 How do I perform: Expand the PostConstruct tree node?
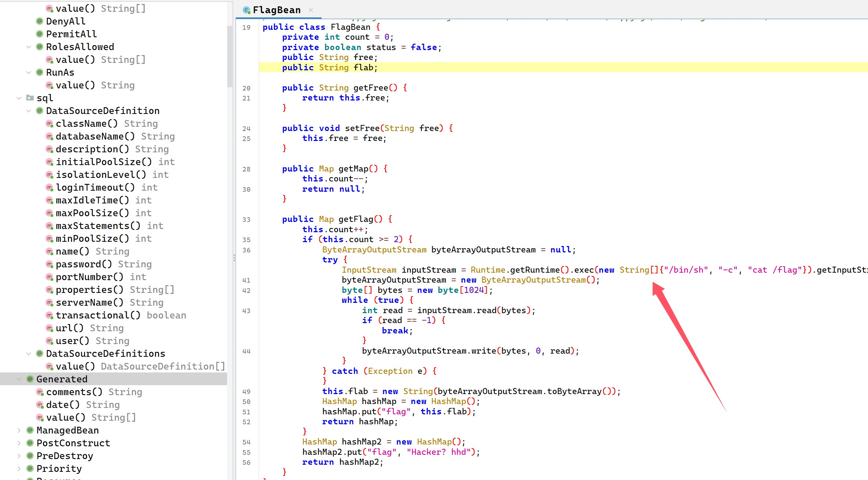19,443
